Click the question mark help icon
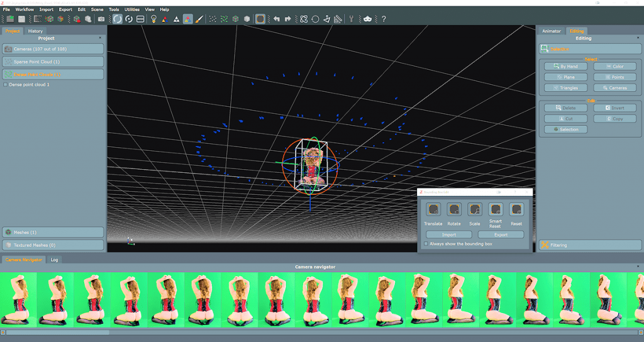 tap(383, 19)
